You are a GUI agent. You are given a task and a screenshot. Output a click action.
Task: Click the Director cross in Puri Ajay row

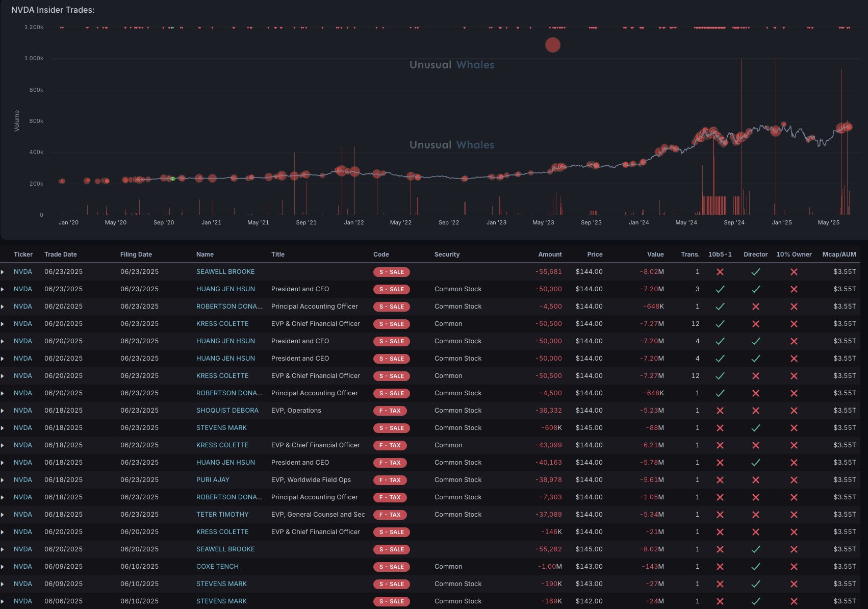tap(755, 480)
